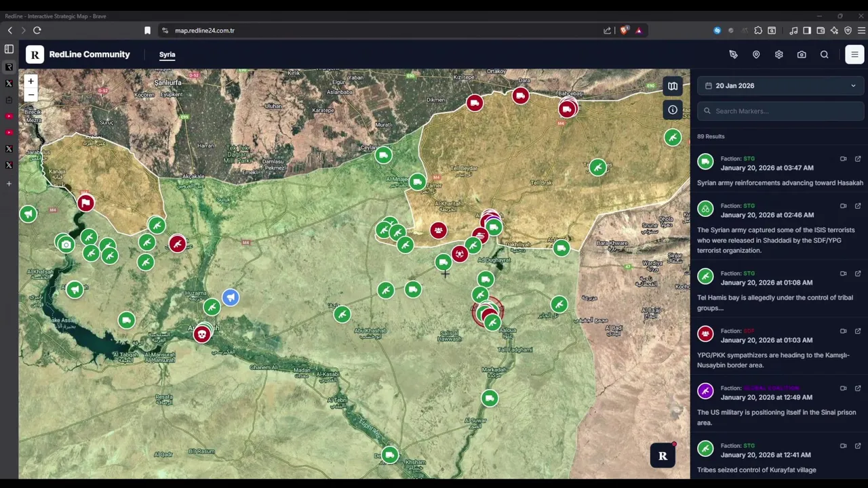Play video for the 12:41 AM entry

[843, 446]
